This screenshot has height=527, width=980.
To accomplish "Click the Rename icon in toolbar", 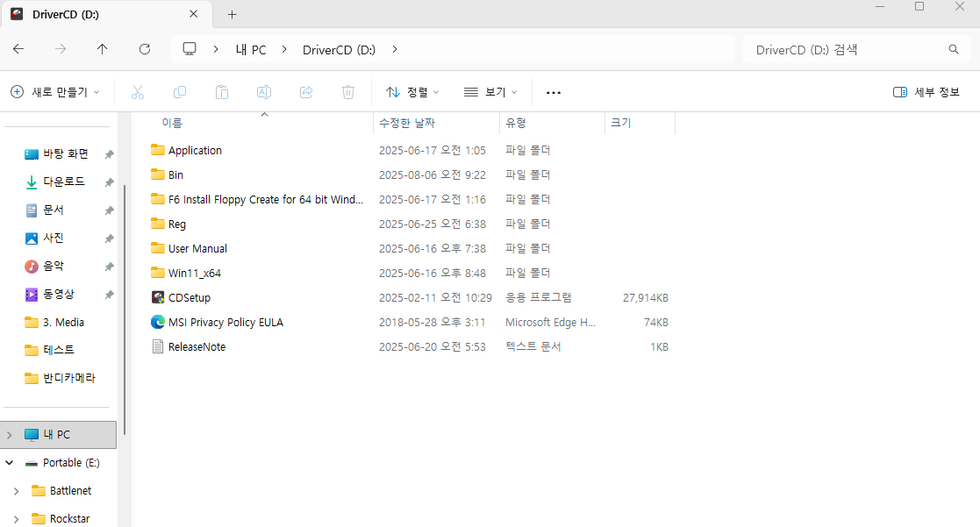I will tap(263, 92).
